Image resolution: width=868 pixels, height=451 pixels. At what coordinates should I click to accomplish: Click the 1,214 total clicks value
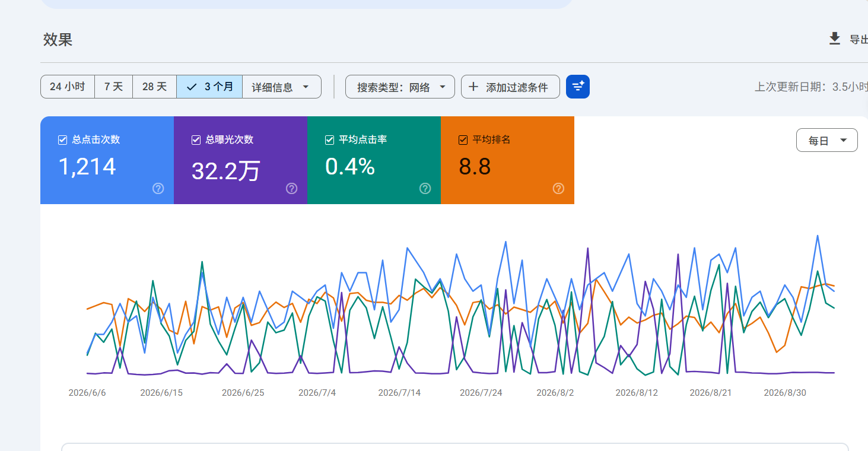[87, 167]
